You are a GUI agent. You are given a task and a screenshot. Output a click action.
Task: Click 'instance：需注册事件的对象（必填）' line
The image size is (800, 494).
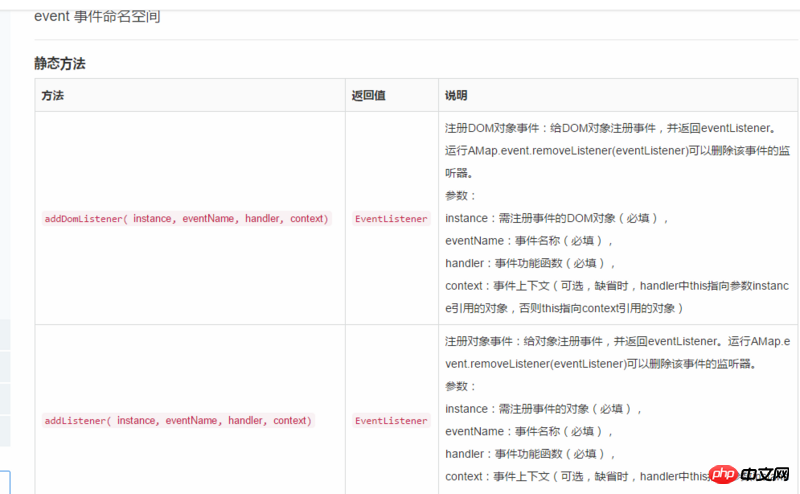(543, 409)
